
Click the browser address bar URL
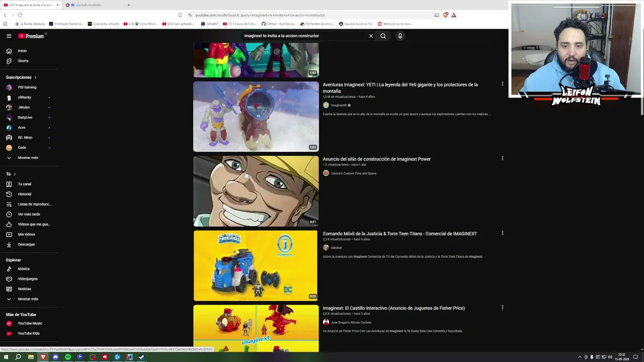(260, 15)
